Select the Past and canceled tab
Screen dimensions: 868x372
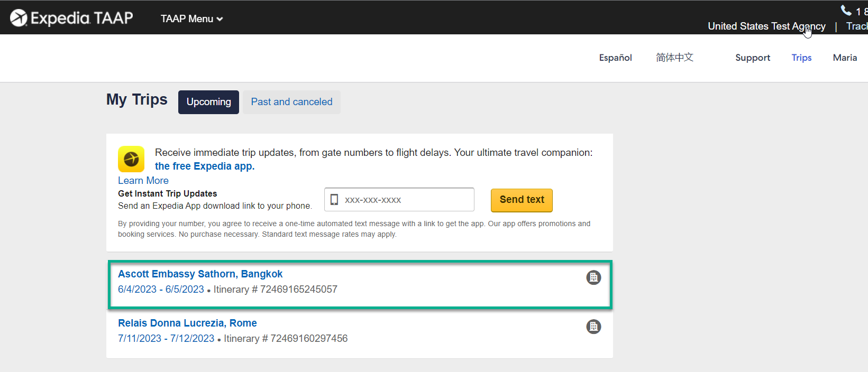(291, 102)
